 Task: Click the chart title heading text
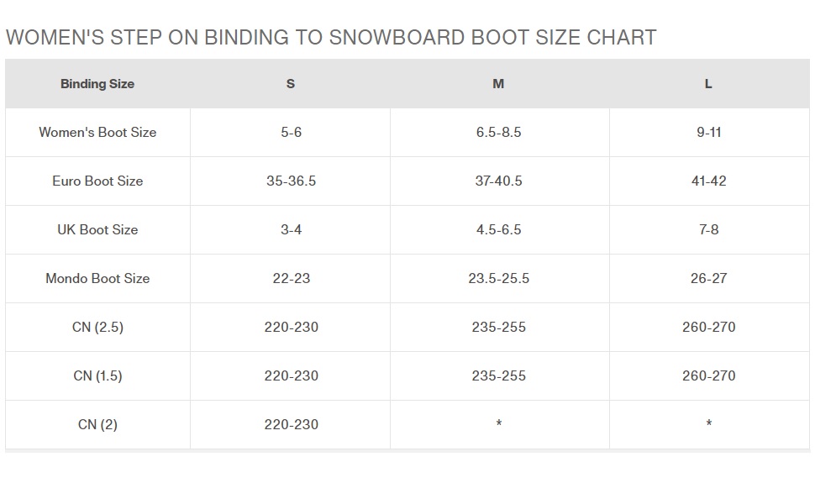pos(330,38)
